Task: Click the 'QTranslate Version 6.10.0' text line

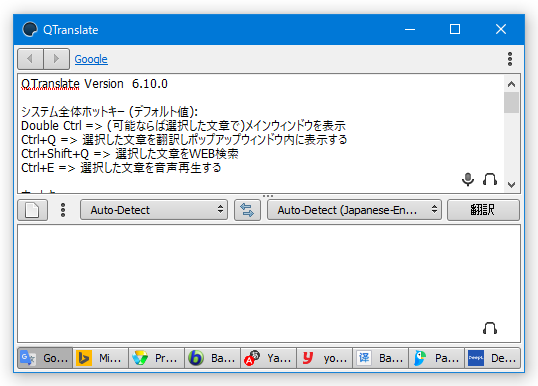Action: [x=94, y=84]
